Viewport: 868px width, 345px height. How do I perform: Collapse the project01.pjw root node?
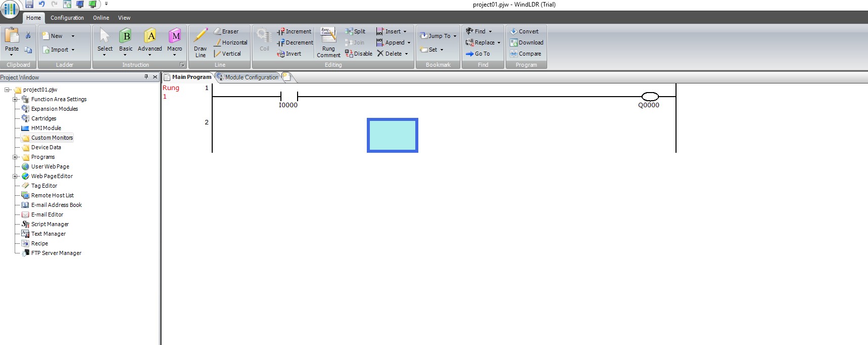[7, 90]
